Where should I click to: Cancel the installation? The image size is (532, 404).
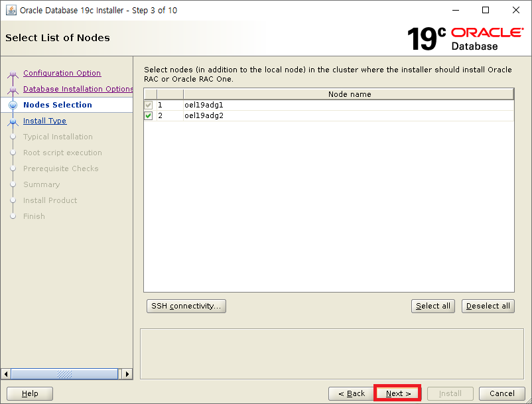coord(501,393)
